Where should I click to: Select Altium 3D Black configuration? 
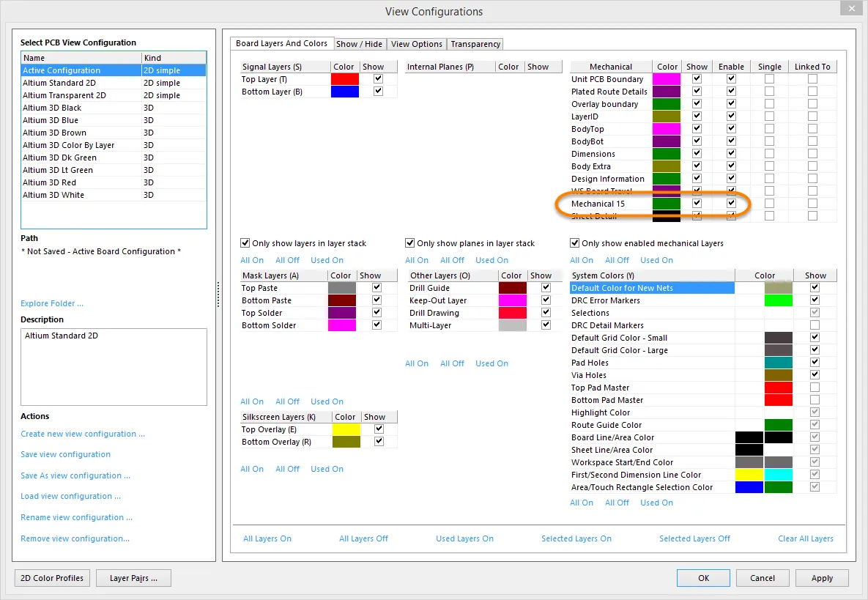[114, 108]
